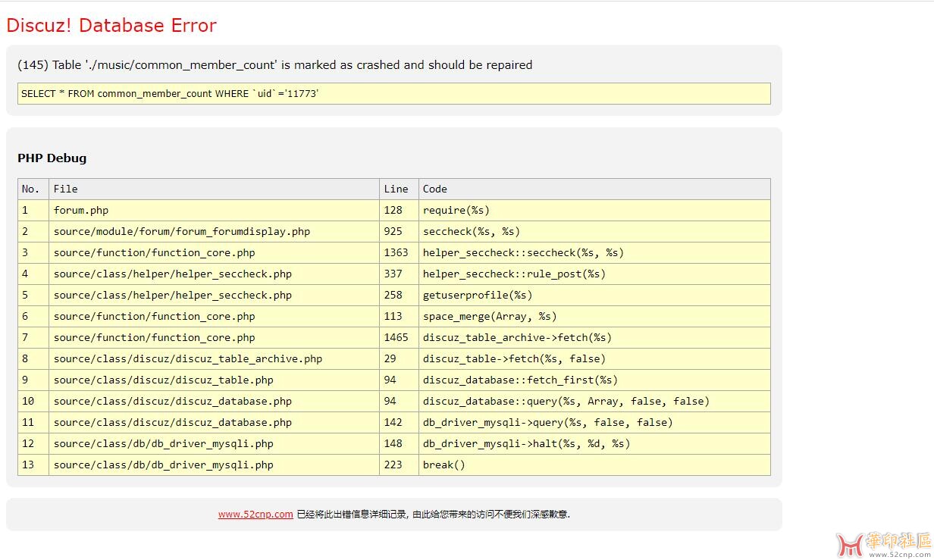Select discuz_table_archive.php file cell
The image size is (934, 560).
pos(215,358)
